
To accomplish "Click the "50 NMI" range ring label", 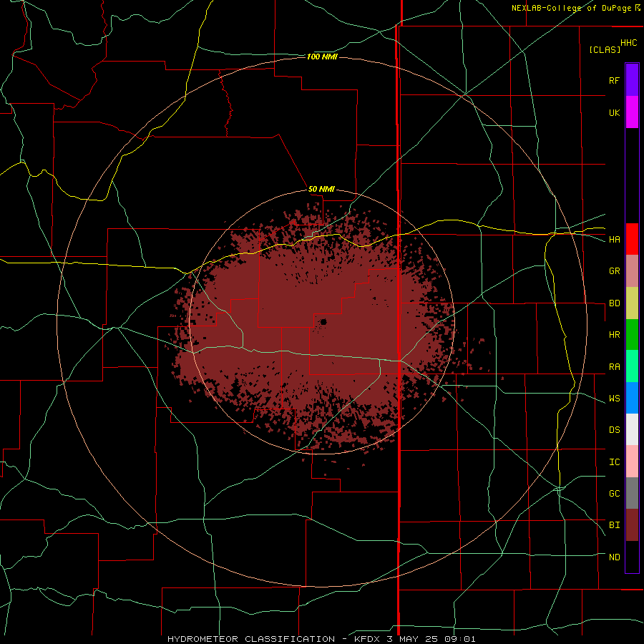I will [x=321, y=190].
